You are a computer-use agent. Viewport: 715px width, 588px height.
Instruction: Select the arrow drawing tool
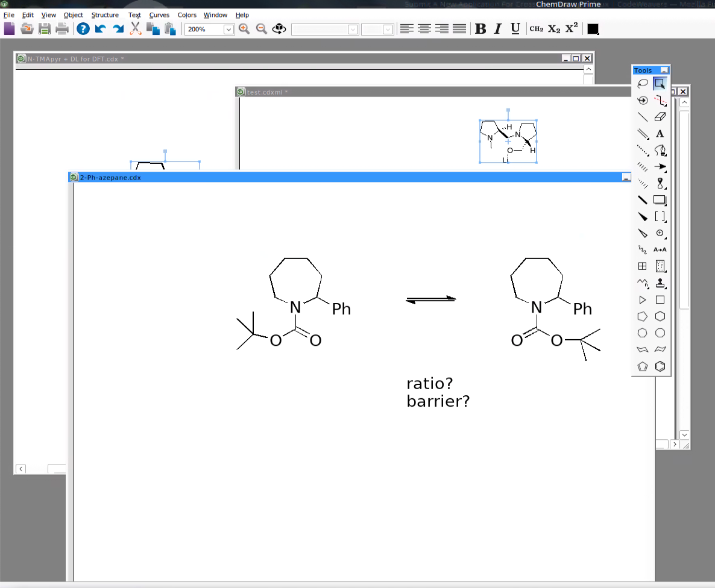pyautogui.click(x=660, y=167)
